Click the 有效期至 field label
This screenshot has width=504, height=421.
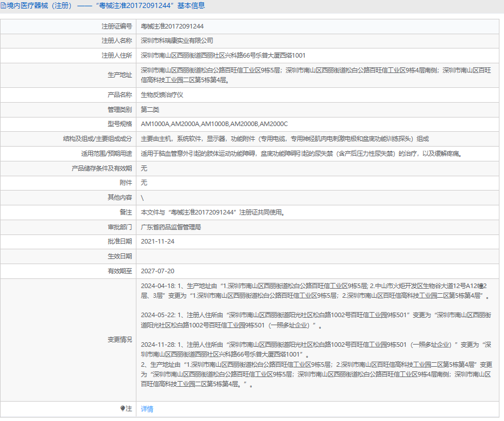[119, 271]
